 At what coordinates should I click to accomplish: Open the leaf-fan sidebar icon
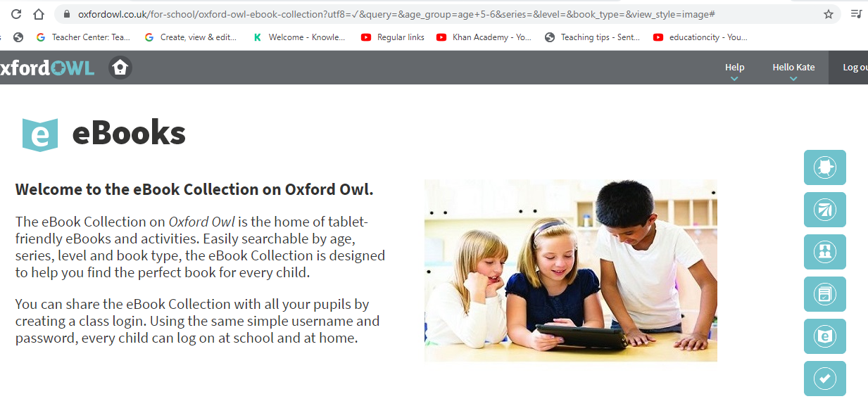[x=825, y=210]
